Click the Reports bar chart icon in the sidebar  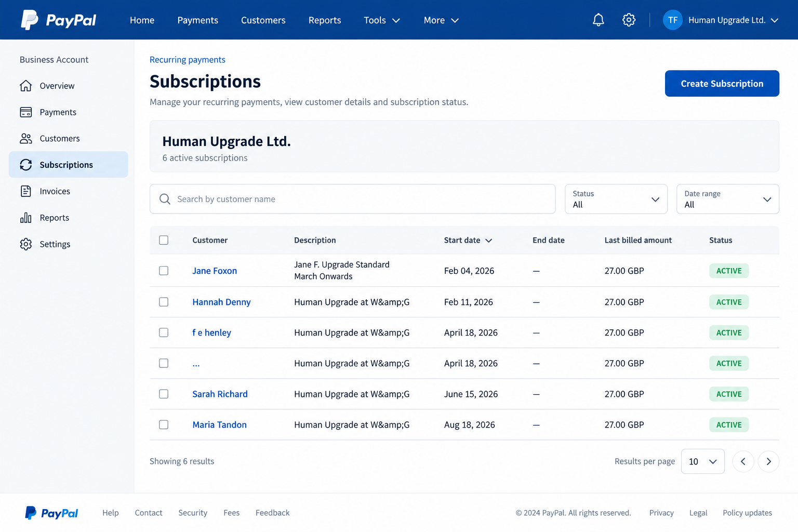point(26,218)
